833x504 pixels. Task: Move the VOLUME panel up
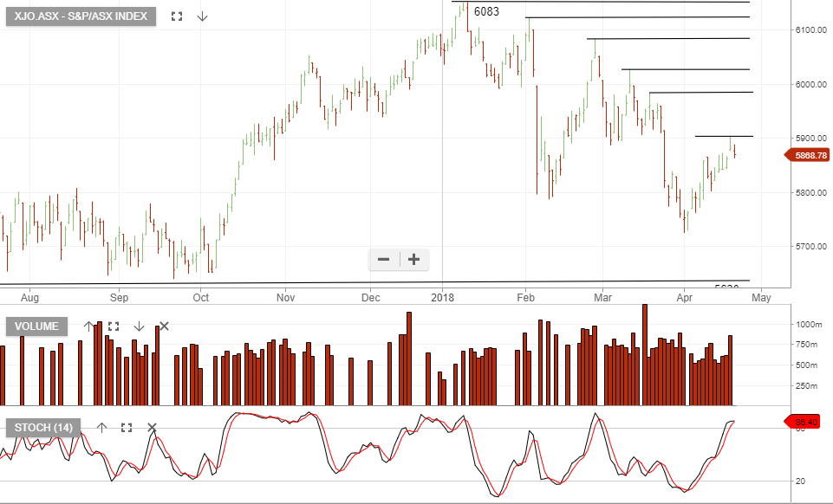pos(87,326)
